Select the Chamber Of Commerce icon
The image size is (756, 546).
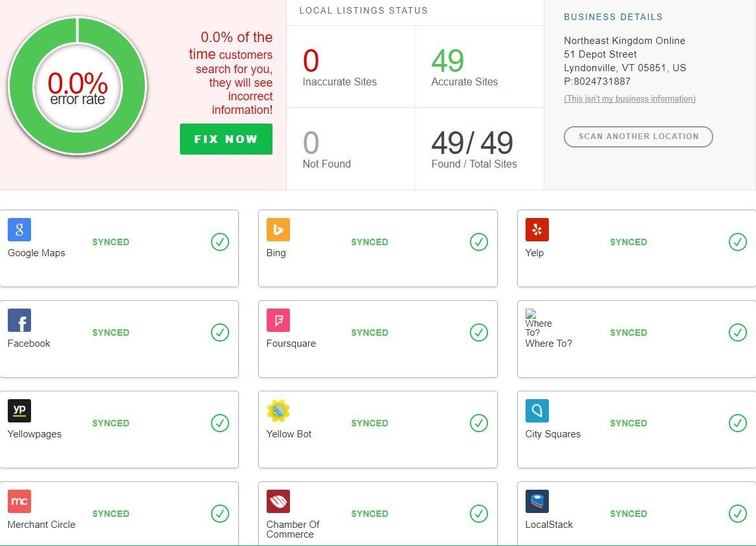(x=278, y=501)
